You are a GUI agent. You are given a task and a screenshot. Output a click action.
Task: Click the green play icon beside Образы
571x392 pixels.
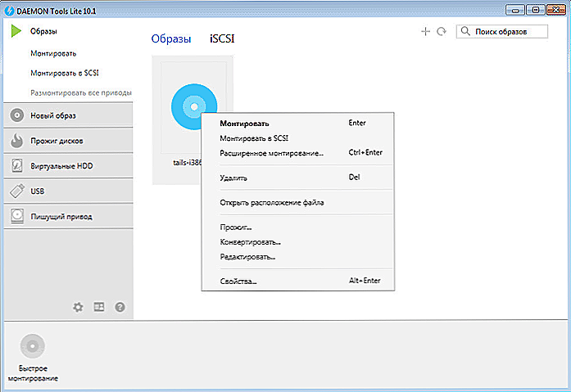pos(16,31)
